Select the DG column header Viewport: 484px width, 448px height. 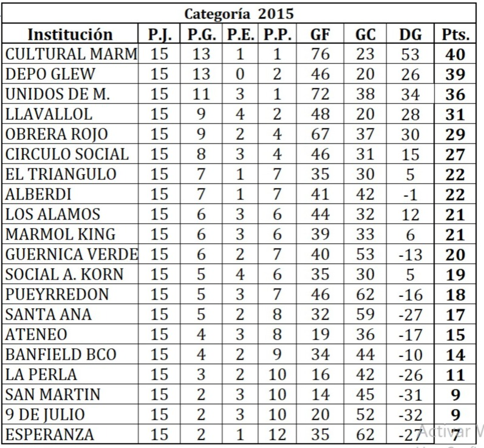(410, 34)
